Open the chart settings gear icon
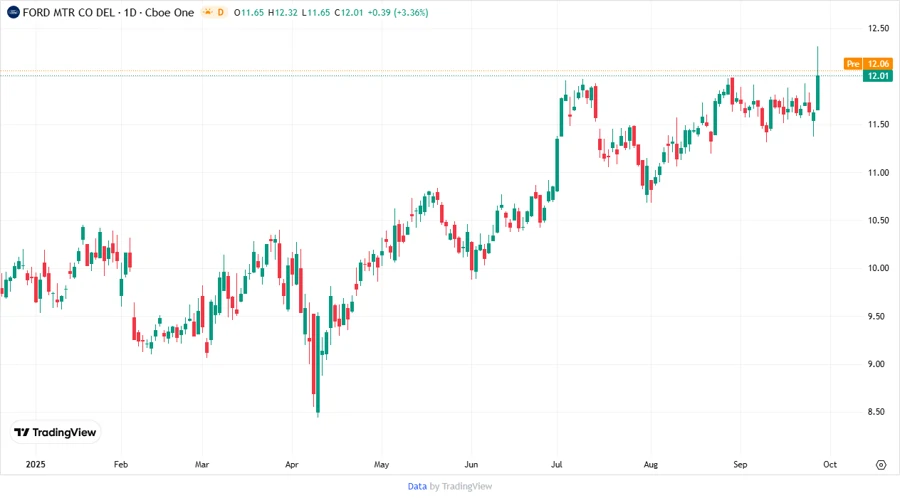The height and width of the screenshot is (498, 900). pos(881,465)
